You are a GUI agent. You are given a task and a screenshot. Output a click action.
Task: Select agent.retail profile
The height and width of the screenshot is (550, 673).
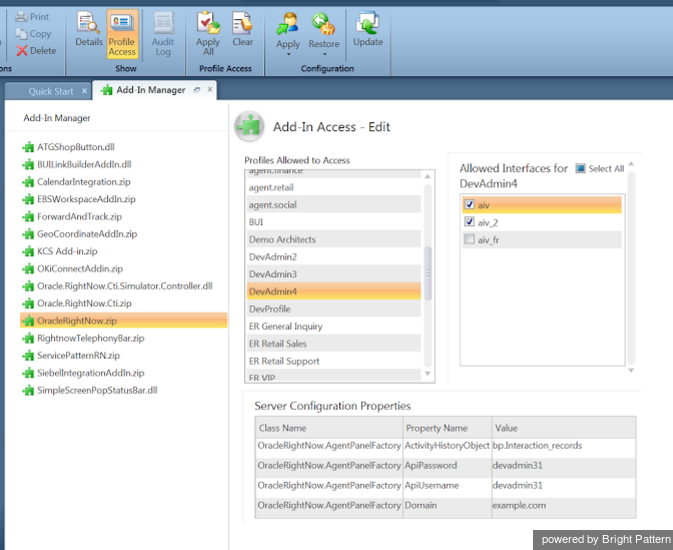tap(334, 188)
